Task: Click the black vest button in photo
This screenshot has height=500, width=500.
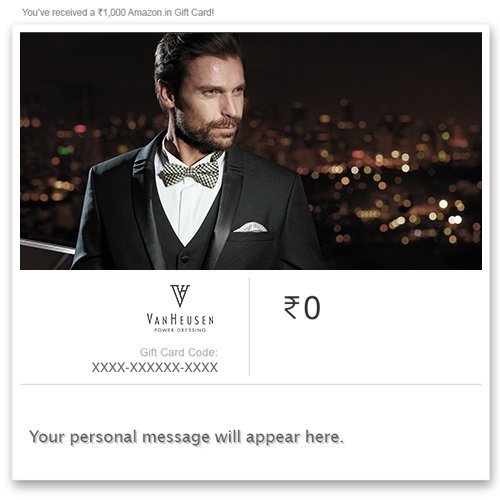Action: click(183, 257)
